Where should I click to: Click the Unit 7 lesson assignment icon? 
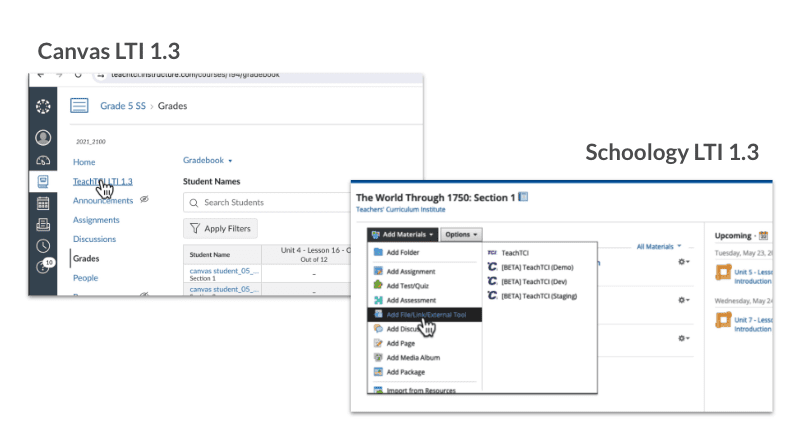click(723, 320)
